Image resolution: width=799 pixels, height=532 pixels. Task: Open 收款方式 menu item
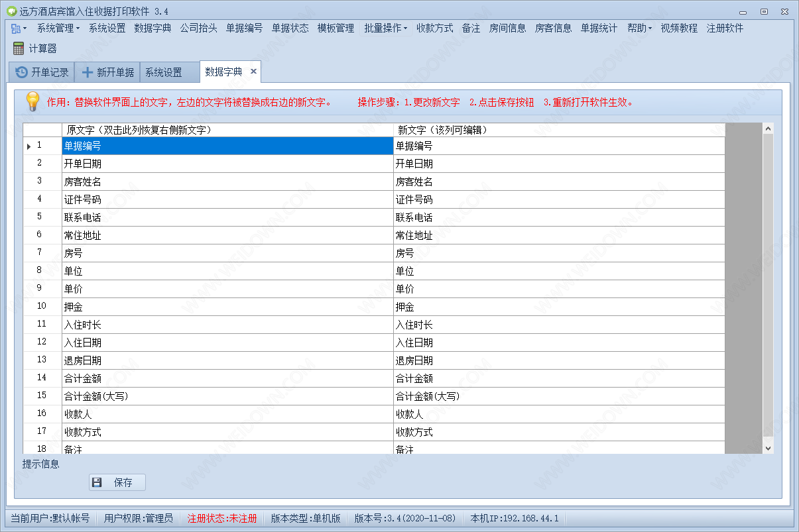[435, 28]
